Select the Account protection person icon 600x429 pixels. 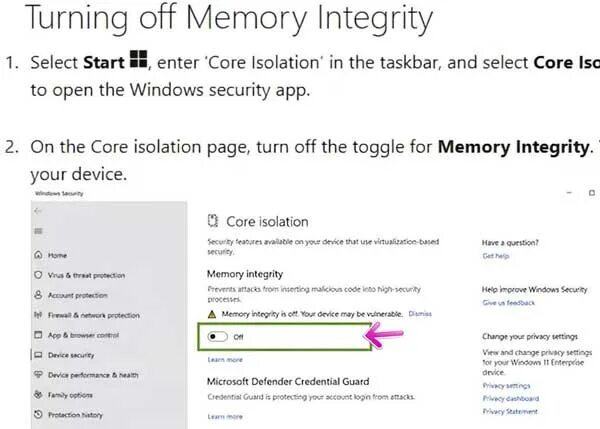point(37,295)
